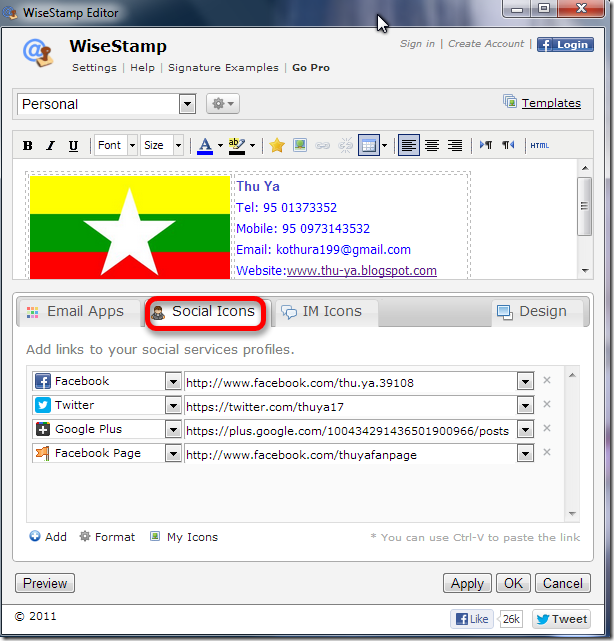Image resolution: width=614 pixels, height=641 pixels.
Task: Click the yellow star toolbar icon
Action: pyautogui.click(x=277, y=145)
